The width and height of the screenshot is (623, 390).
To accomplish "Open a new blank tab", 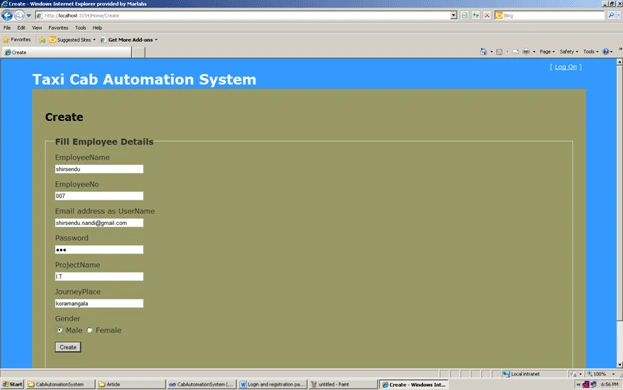I will pyautogui.click(x=138, y=52).
